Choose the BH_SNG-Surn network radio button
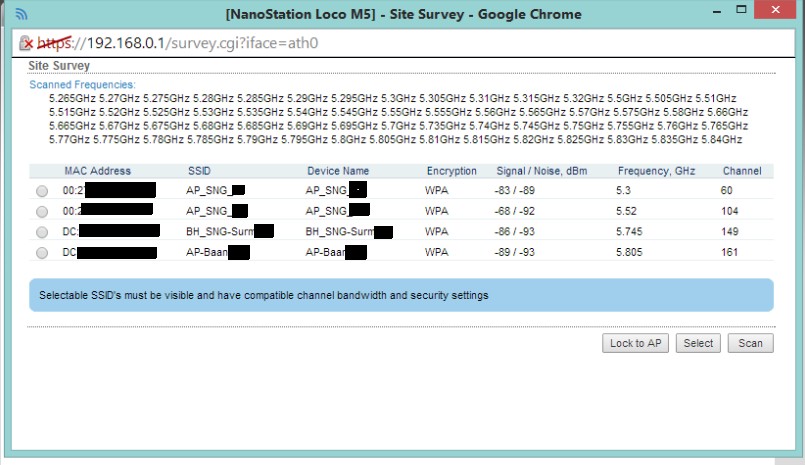This screenshot has width=805, height=465. (42, 232)
